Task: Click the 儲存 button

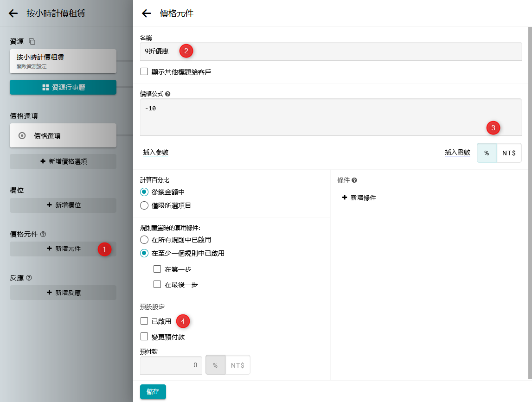Action: click(x=153, y=391)
